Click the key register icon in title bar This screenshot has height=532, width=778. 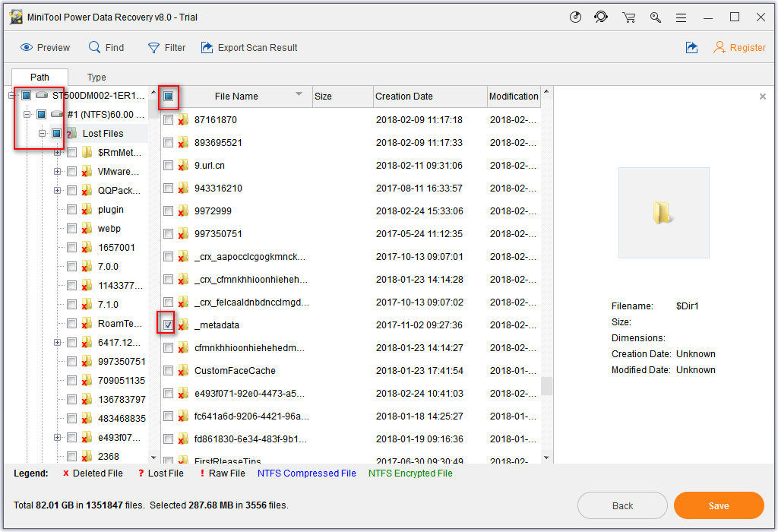656,17
